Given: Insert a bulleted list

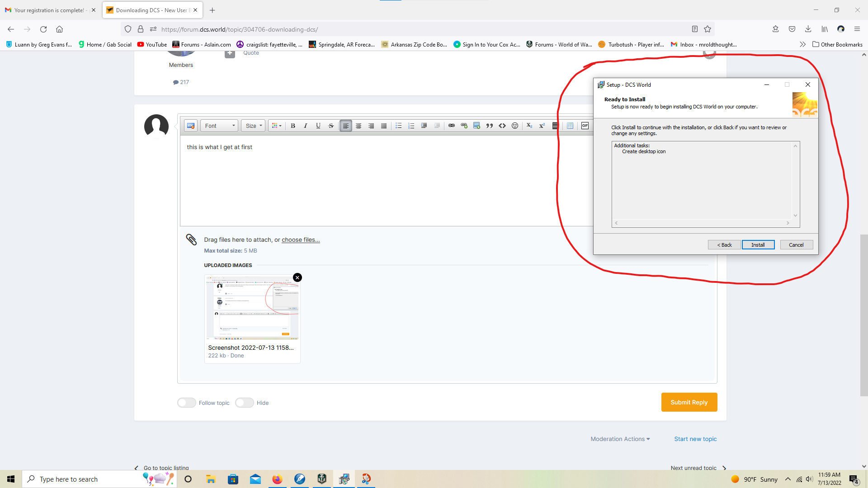Looking at the screenshot, I should click(399, 126).
